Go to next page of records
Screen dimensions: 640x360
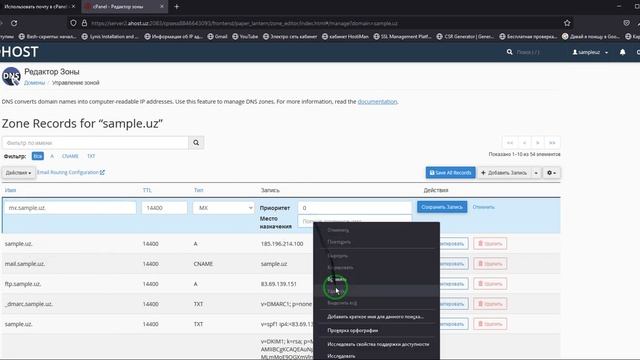[x=538, y=143]
